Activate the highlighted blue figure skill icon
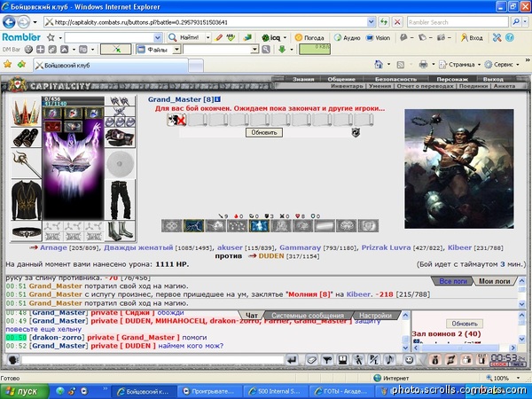 click(x=259, y=226)
